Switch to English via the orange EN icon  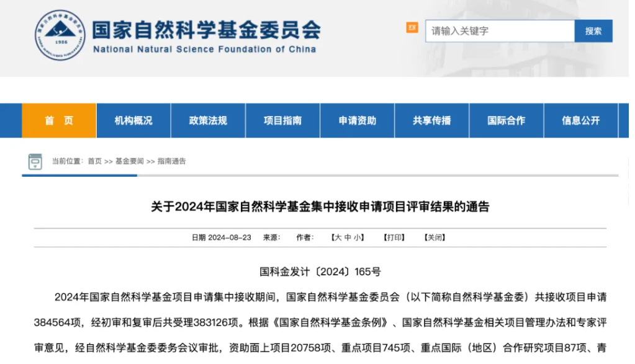[412, 27]
